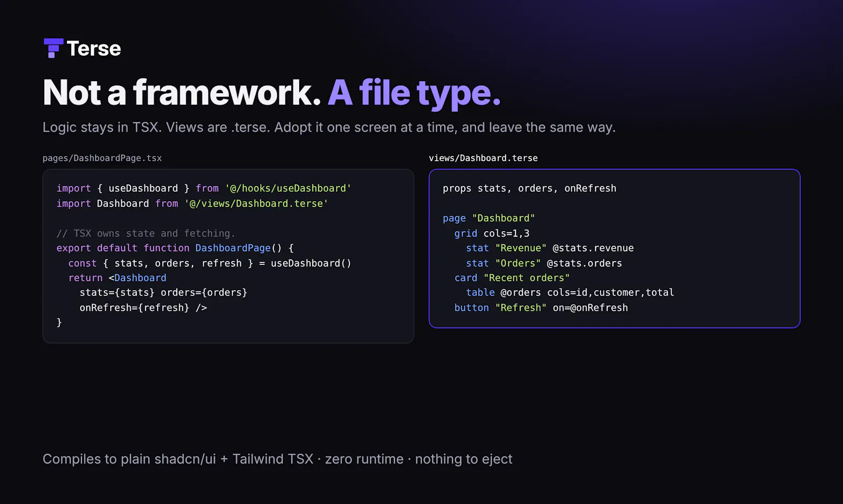Image resolution: width=843 pixels, height=504 pixels.
Task: Click the "import Dashboard from" code line
Action: click(192, 204)
